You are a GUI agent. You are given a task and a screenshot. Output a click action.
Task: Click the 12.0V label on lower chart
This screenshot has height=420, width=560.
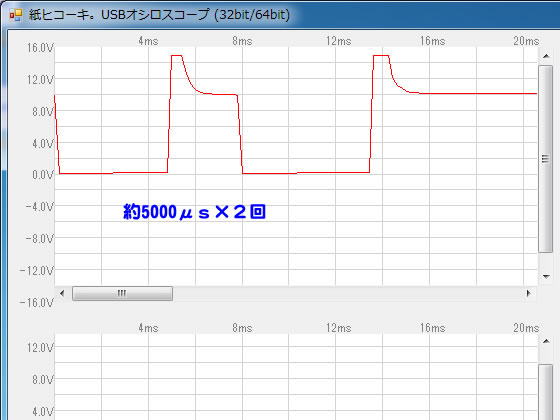[40, 348]
